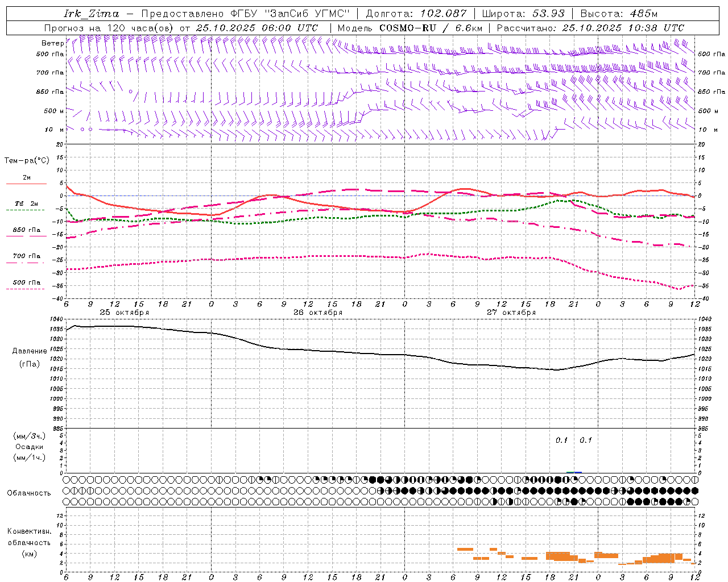Click the forecast start time 25.10.2025 06:00 UTC
Viewport: 728px width, 582px height.
click(x=257, y=28)
